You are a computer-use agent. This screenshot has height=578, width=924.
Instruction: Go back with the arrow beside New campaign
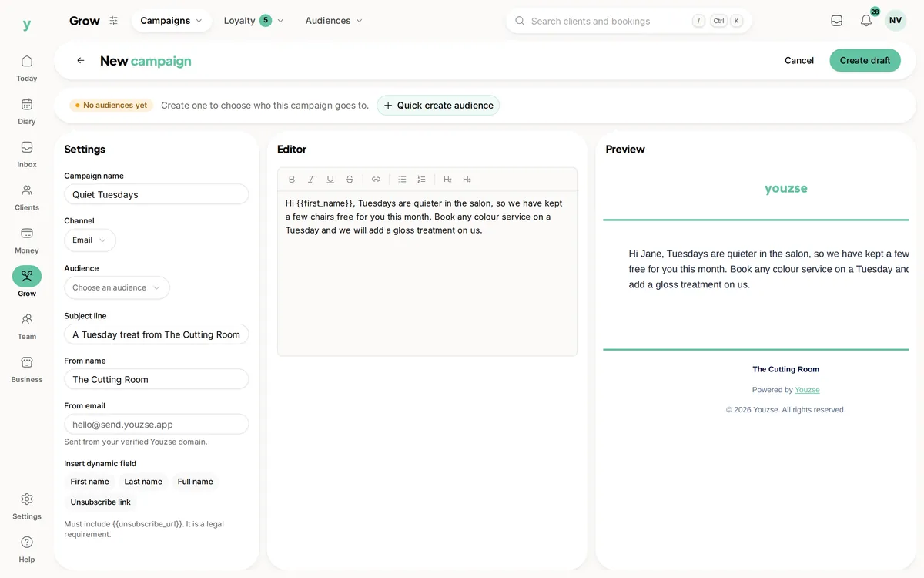81,60
